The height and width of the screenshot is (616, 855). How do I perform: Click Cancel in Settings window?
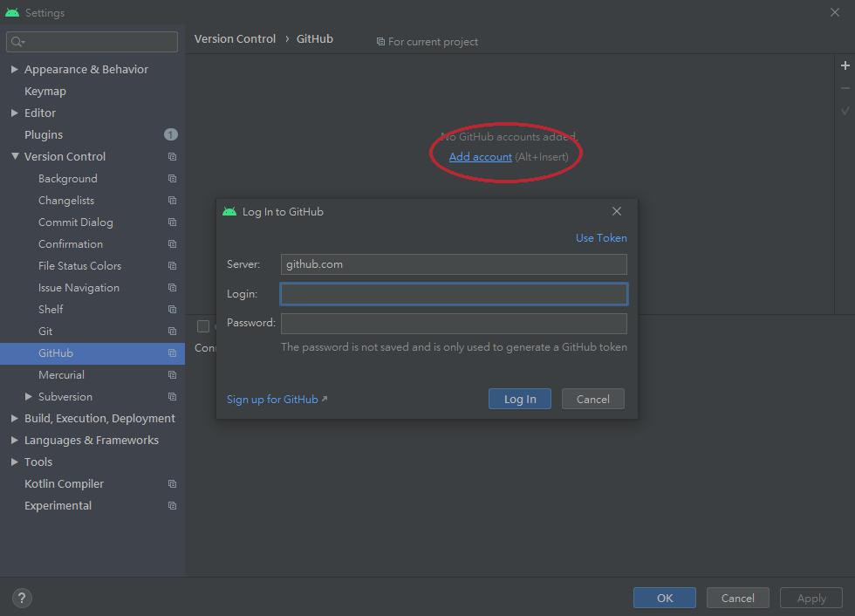coord(738,598)
